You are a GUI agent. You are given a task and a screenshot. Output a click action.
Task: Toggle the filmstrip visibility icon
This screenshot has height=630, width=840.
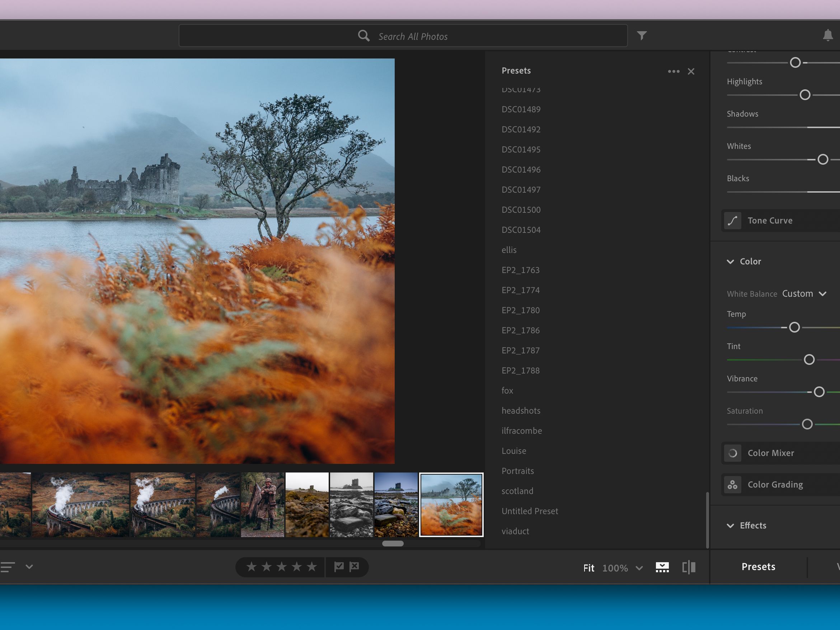[662, 567]
